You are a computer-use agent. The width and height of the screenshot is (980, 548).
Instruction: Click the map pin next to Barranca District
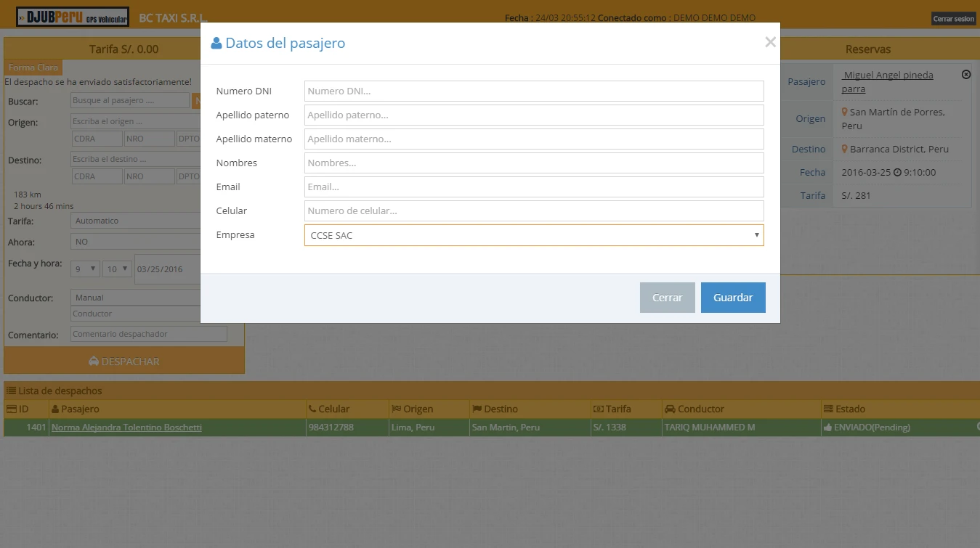(845, 149)
